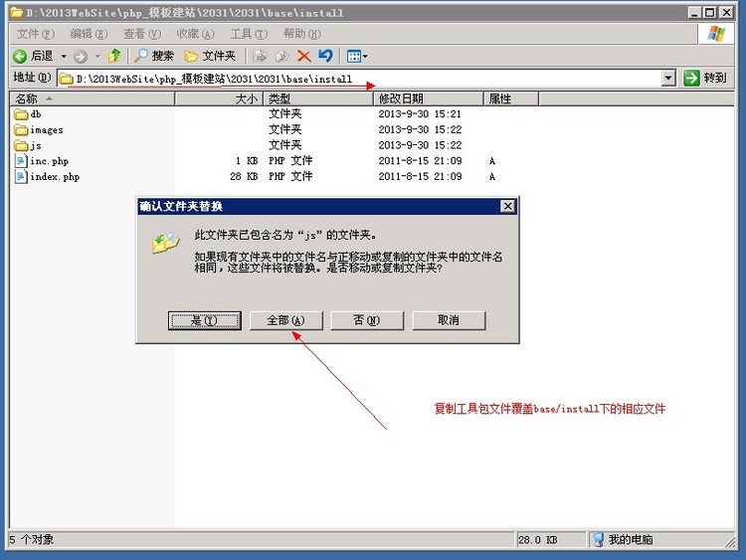The height and width of the screenshot is (560, 746).
Task: Click 否(N) in the replace dialog
Action: [367, 320]
